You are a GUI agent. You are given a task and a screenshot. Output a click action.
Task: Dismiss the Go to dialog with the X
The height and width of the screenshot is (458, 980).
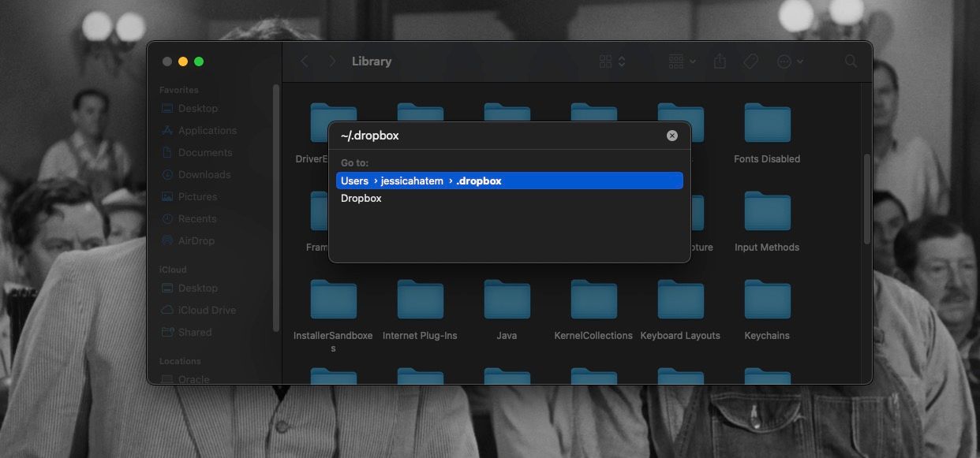tap(671, 135)
